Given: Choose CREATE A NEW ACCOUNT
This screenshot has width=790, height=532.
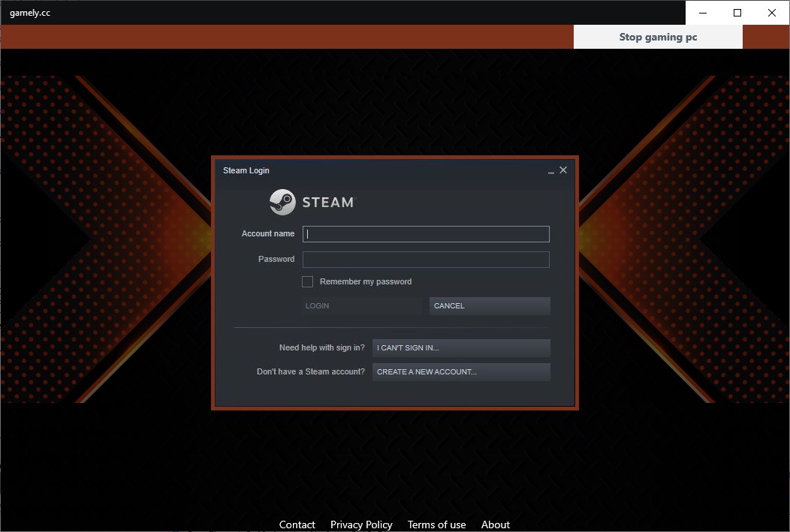Looking at the screenshot, I should pos(461,372).
